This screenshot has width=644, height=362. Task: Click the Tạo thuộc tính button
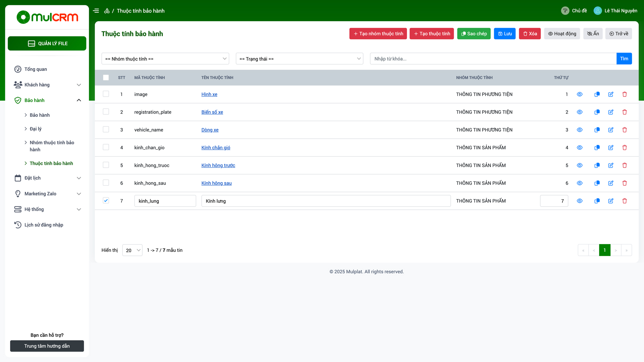click(432, 34)
